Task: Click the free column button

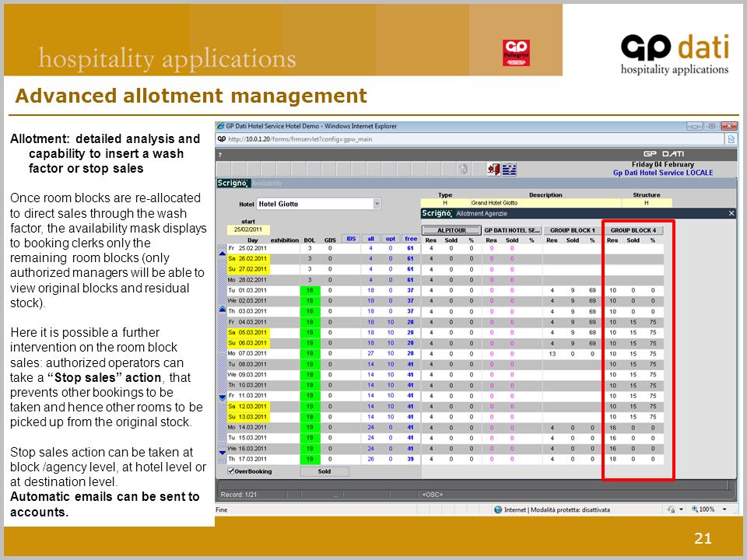Action: click(411, 239)
